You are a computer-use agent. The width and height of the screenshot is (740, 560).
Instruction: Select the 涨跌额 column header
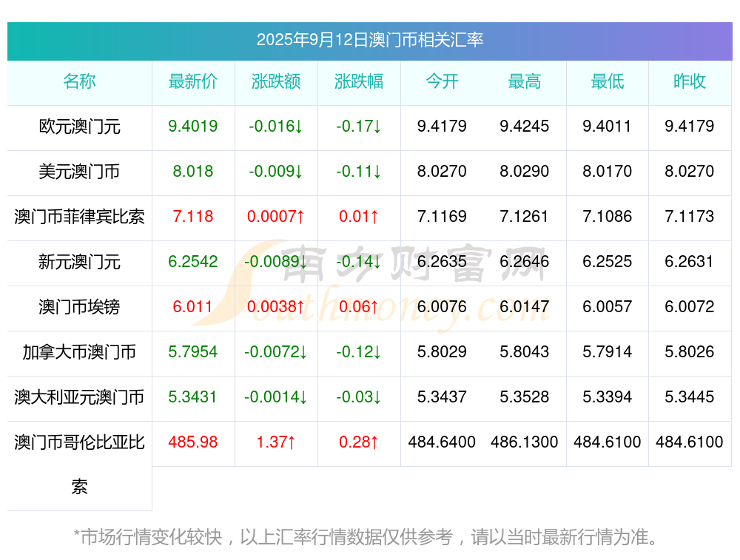276,82
